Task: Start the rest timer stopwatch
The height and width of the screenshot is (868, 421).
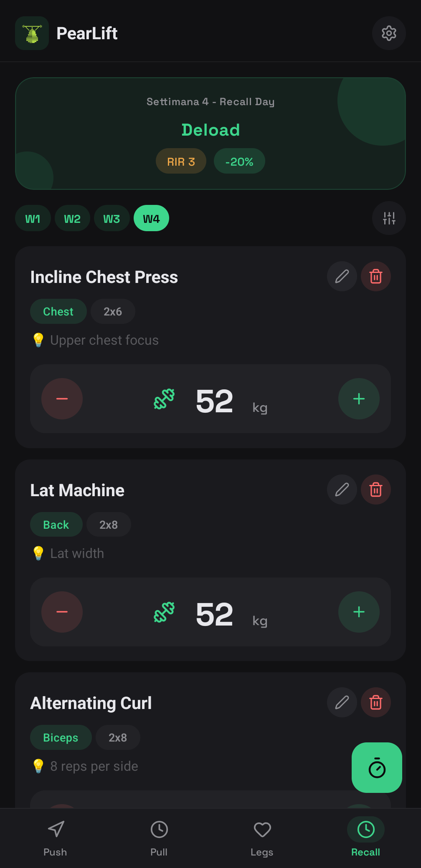Action: [376, 768]
